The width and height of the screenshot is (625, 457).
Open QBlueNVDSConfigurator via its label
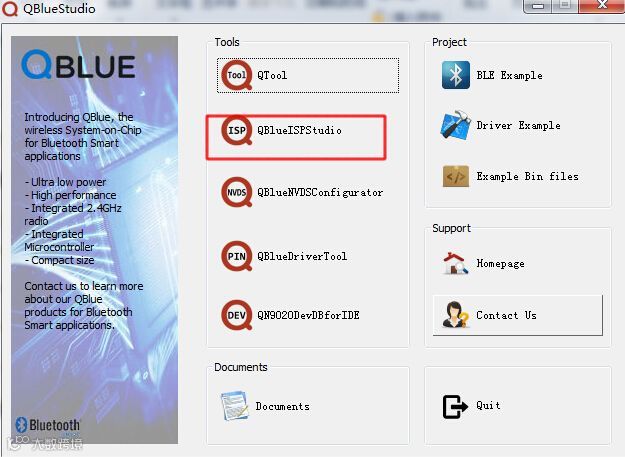pos(320,192)
